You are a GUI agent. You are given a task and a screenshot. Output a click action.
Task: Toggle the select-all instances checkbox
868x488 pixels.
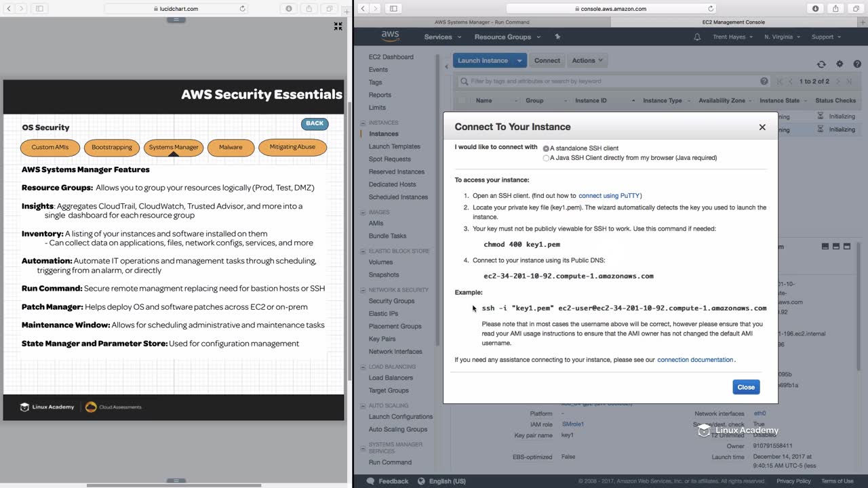coord(462,100)
